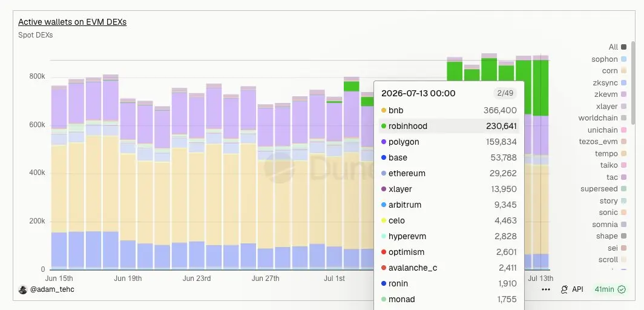The width and height of the screenshot is (644, 310).
Task: Open the @adam_tehc author profile
Action: (52, 289)
